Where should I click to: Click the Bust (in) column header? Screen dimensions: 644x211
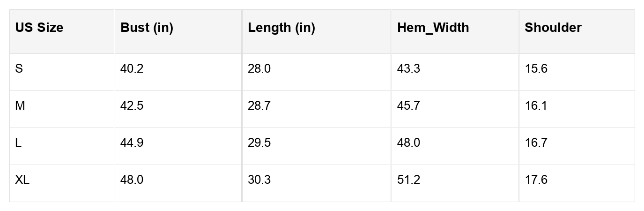(x=147, y=28)
